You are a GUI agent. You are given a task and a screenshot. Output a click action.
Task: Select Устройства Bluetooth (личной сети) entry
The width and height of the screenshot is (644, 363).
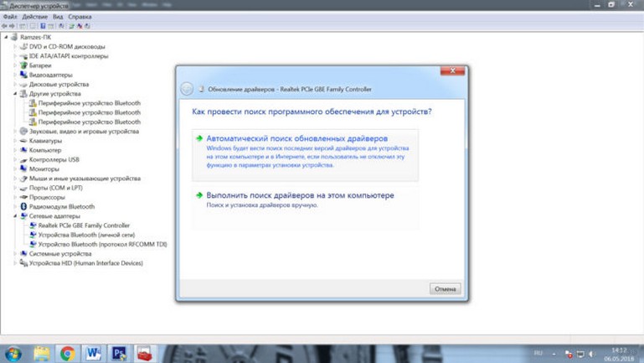pyautogui.click(x=86, y=235)
